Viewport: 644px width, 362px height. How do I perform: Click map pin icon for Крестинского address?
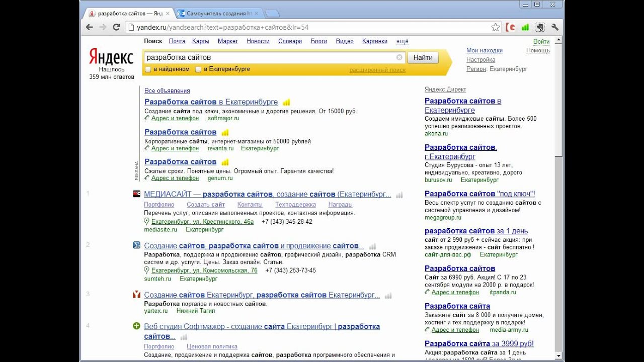pyautogui.click(x=147, y=221)
